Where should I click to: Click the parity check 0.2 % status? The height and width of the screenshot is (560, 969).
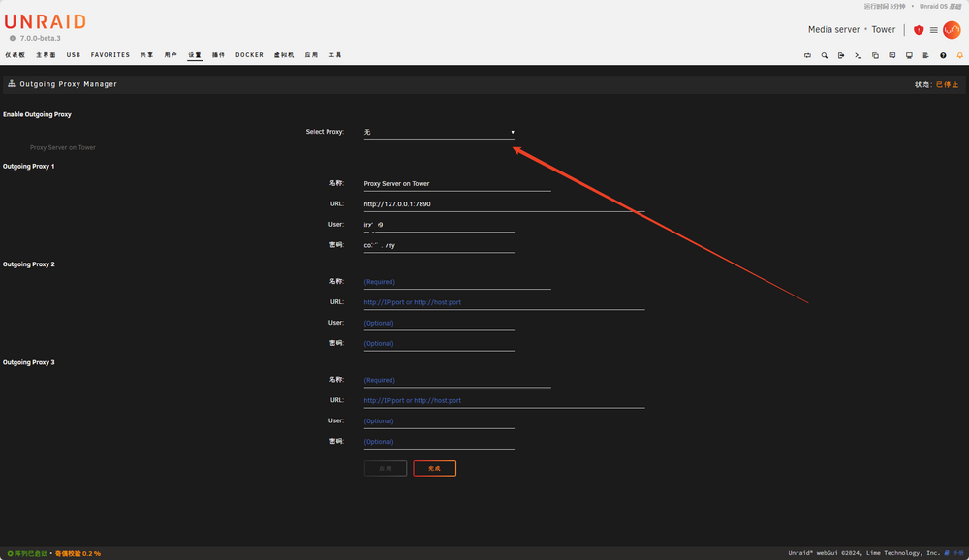pyautogui.click(x=78, y=554)
